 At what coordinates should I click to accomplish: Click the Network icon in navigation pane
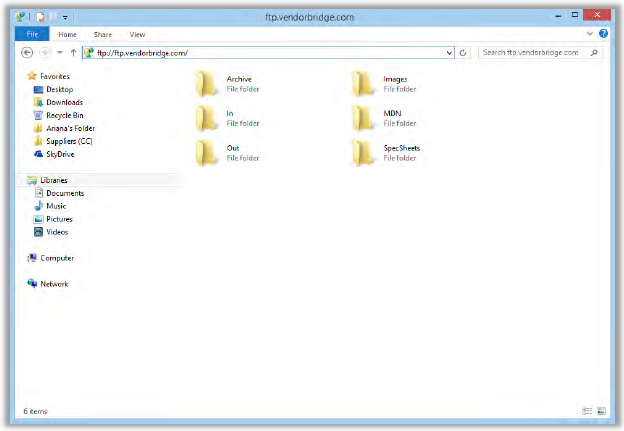pos(32,283)
